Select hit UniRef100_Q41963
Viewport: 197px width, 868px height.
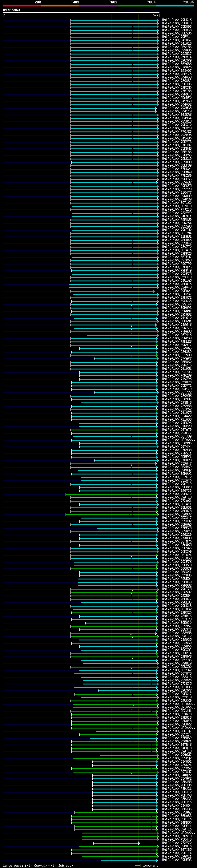177,101
